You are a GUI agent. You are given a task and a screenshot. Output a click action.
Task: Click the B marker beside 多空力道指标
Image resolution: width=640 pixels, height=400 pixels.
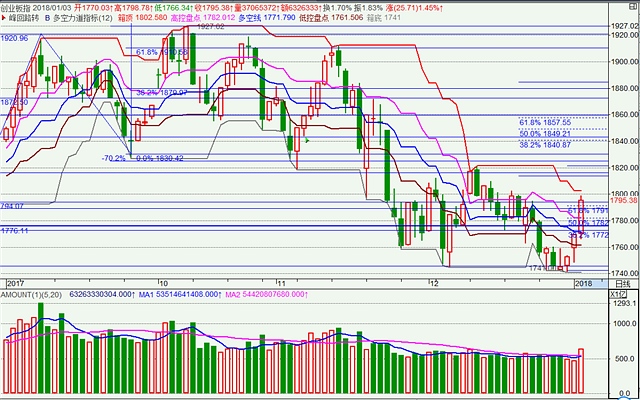[x=57, y=17]
